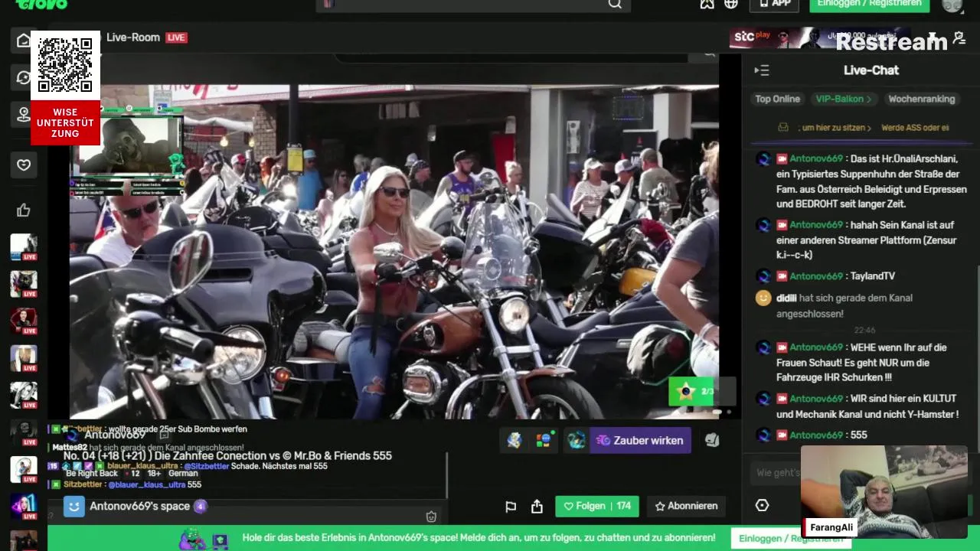Open the colorful gift grid icon

pyautogui.click(x=544, y=440)
